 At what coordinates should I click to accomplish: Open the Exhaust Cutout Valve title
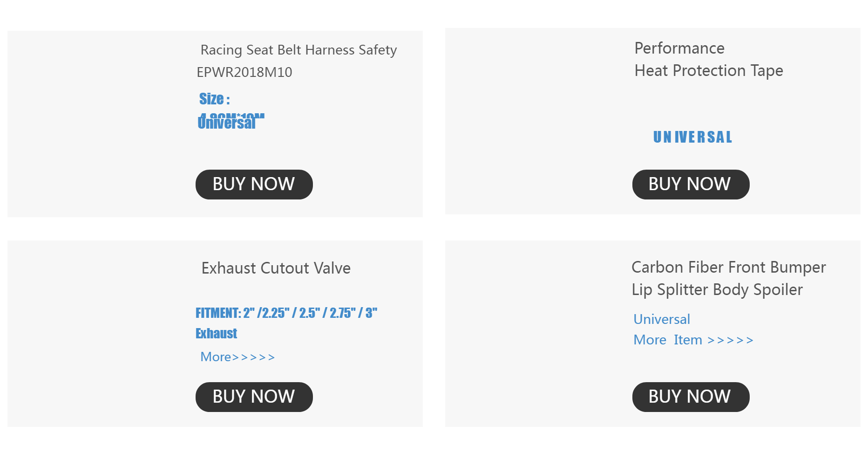click(276, 268)
